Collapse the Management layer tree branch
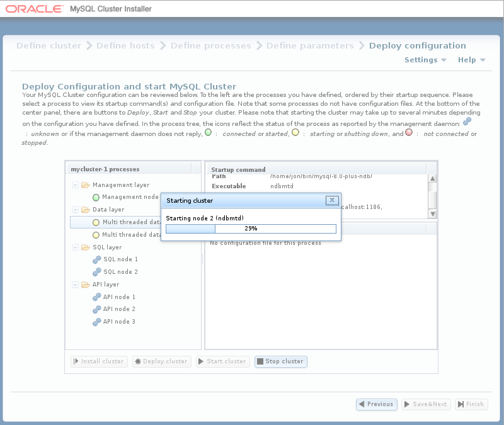Screen dimensions: 504x425 coord(76,185)
